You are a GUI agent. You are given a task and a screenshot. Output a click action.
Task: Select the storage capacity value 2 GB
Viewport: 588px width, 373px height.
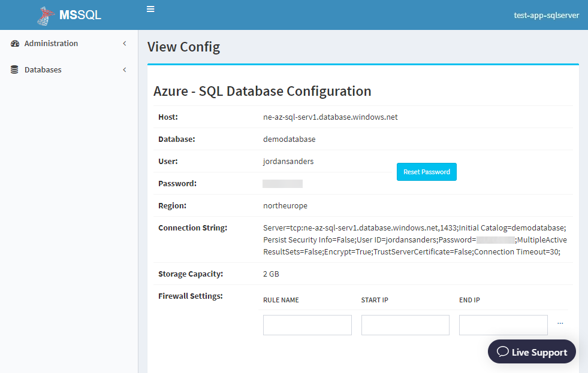271,274
